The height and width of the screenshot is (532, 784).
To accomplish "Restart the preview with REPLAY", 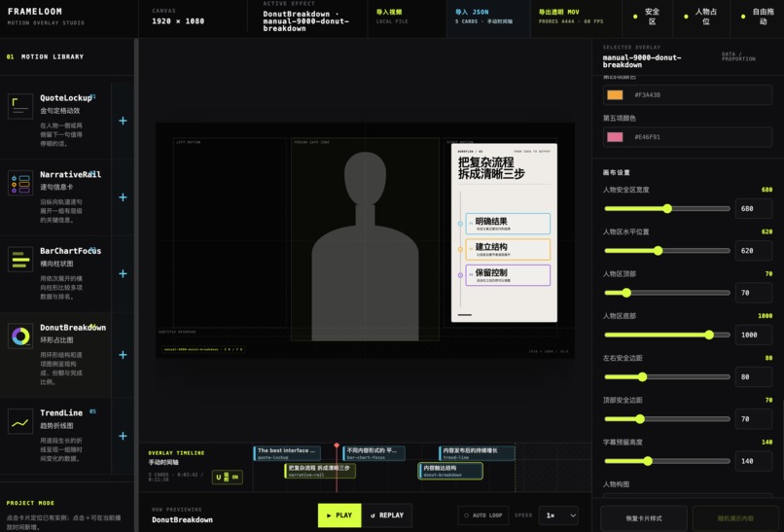I will click(x=387, y=515).
